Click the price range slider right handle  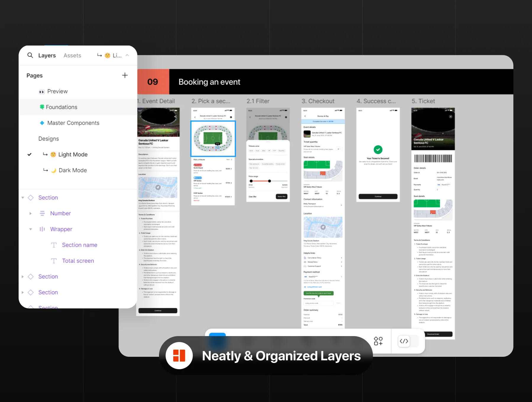[269, 181]
